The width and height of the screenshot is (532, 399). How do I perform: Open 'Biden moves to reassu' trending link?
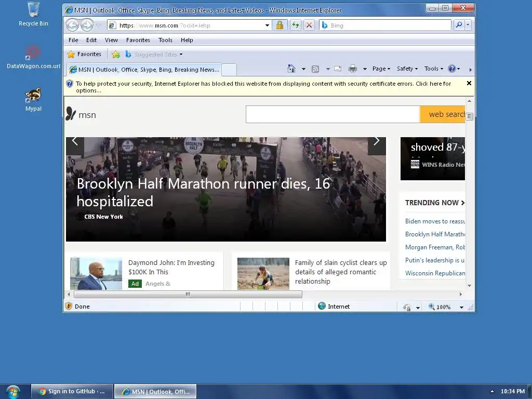click(435, 221)
